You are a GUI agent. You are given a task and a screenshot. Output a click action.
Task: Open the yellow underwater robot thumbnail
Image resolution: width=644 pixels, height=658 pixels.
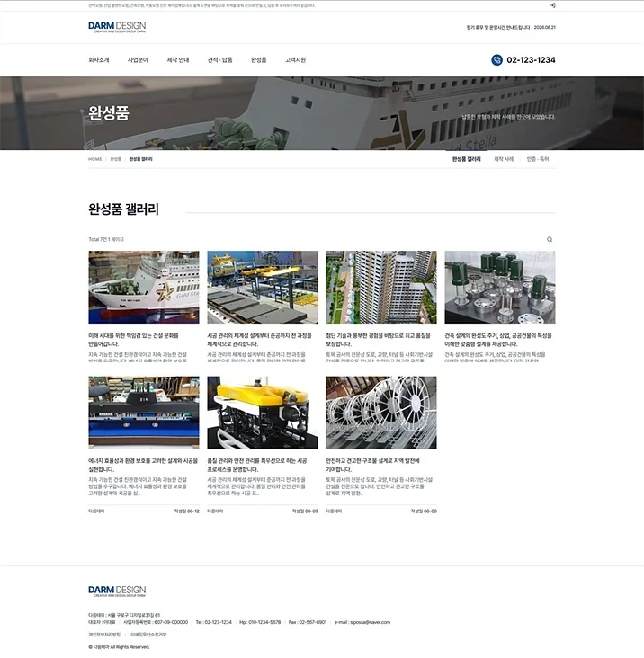pyautogui.click(x=263, y=412)
